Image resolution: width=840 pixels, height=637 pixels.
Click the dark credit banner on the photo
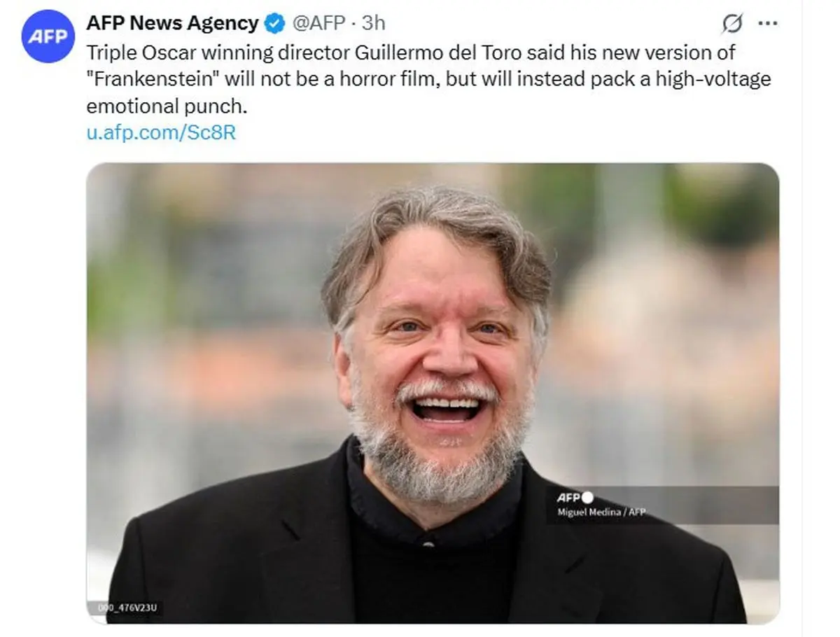click(662, 505)
